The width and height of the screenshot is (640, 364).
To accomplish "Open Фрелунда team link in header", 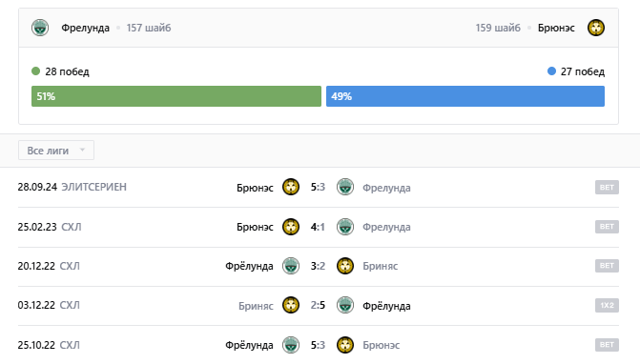I will 85,28.
